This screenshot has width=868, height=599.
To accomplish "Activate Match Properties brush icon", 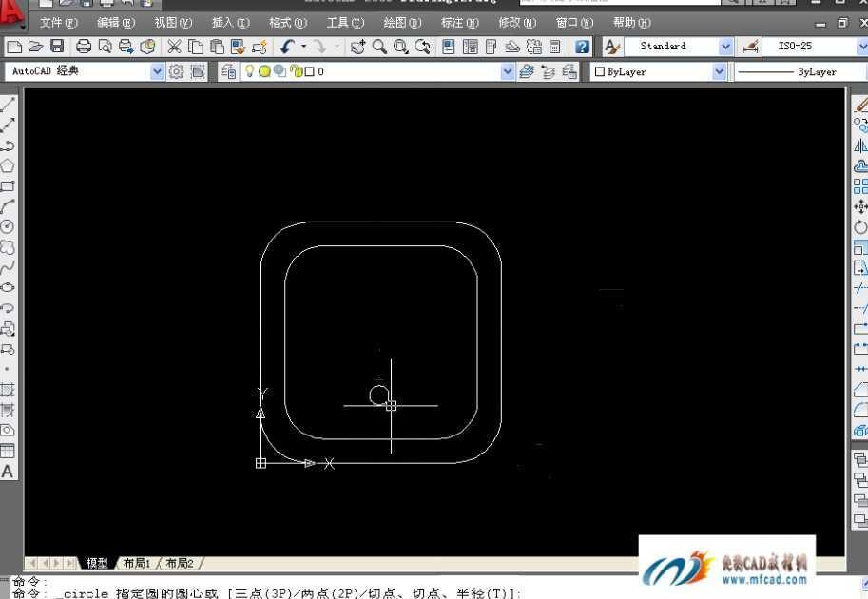I will coord(238,47).
